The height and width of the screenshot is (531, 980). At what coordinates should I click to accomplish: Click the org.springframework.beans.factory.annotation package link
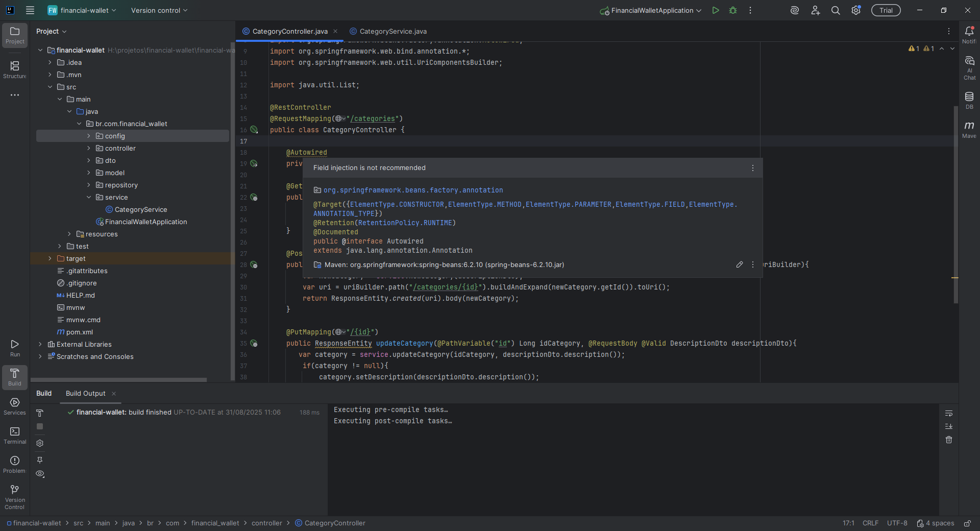413,190
